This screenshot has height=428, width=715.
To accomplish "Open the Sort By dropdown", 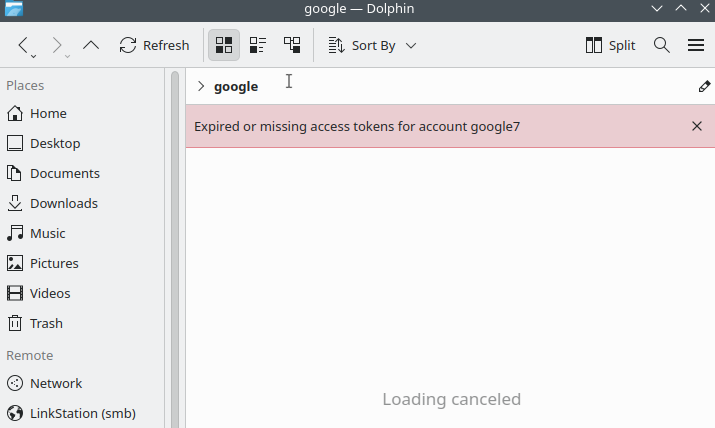I will (x=372, y=45).
